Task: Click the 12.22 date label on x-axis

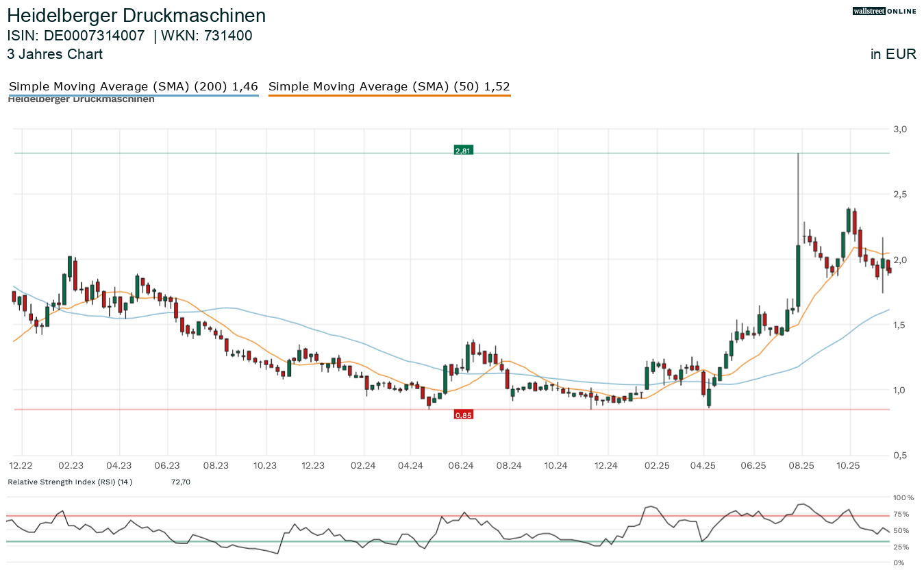Action: pyautogui.click(x=22, y=465)
